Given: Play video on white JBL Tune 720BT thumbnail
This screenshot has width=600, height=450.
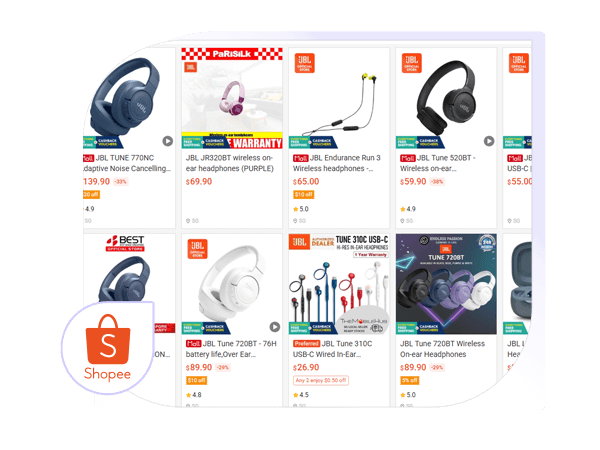Looking at the screenshot, I should coord(275,326).
